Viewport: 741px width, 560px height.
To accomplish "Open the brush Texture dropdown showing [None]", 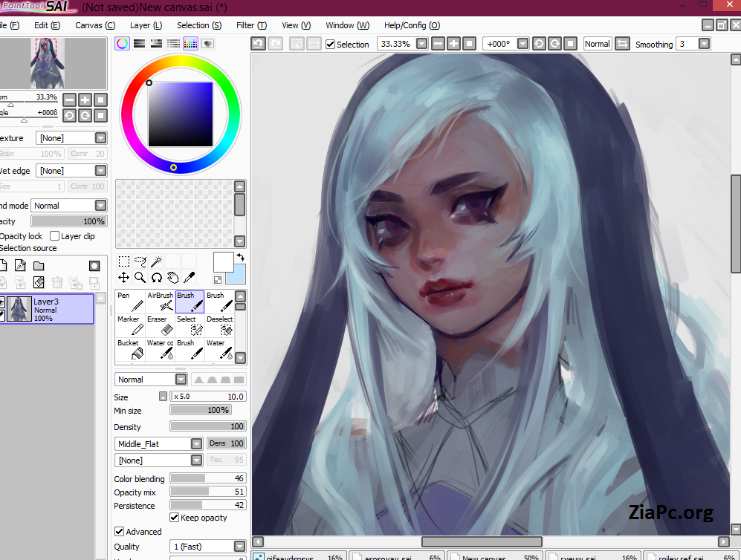I will point(71,137).
